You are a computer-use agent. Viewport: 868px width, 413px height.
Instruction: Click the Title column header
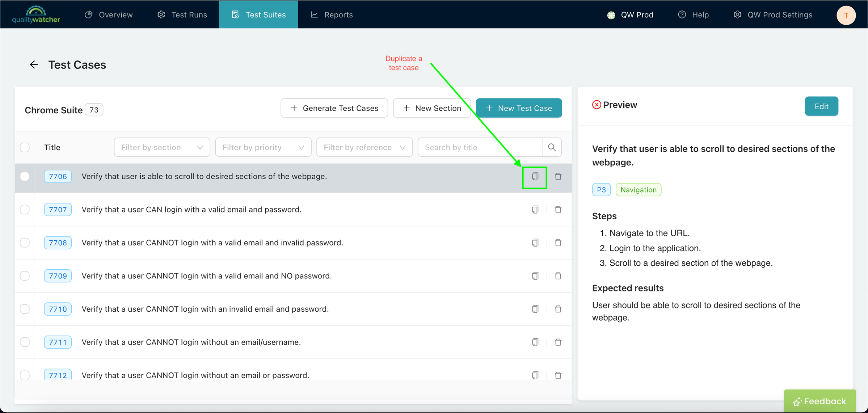(52, 147)
